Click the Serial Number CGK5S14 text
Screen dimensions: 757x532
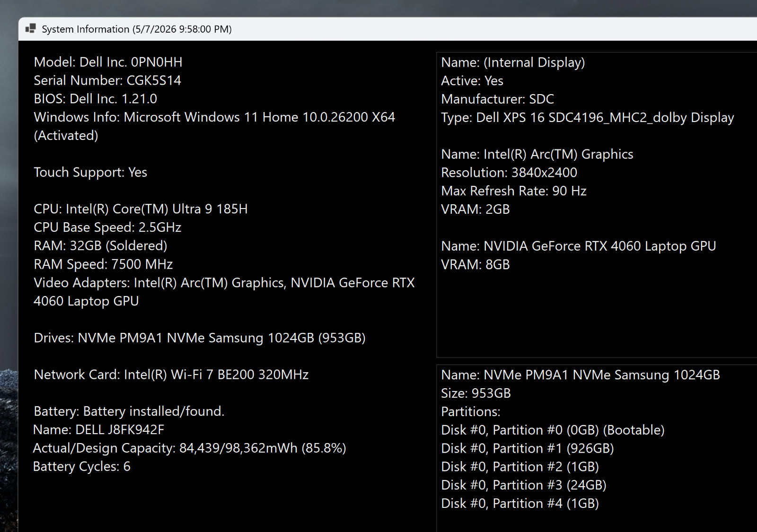(107, 80)
